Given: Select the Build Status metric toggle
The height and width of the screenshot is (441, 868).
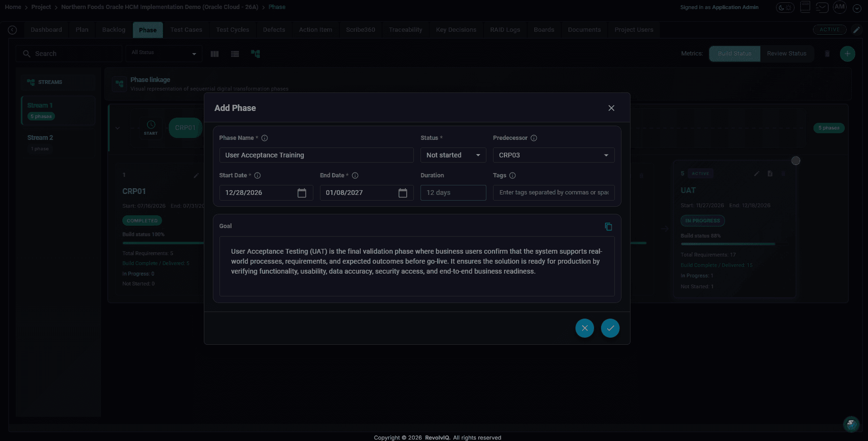Looking at the screenshot, I should (x=734, y=54).
